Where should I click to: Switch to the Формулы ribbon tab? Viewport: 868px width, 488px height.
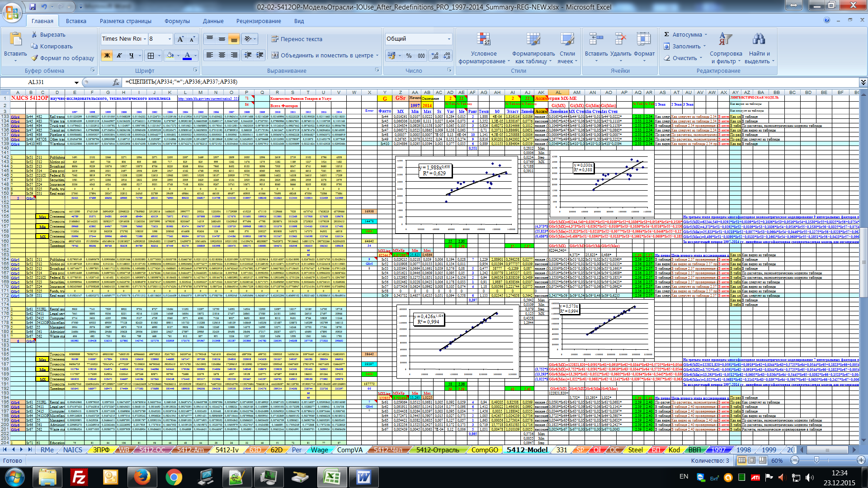[177, 21]
